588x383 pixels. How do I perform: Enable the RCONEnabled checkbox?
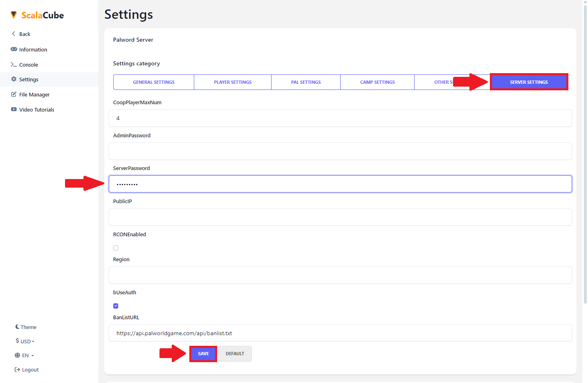pos(116,248)
